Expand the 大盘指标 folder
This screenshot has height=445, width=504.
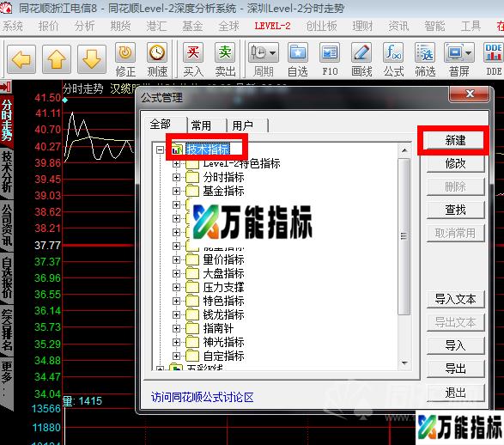(176, 274)
